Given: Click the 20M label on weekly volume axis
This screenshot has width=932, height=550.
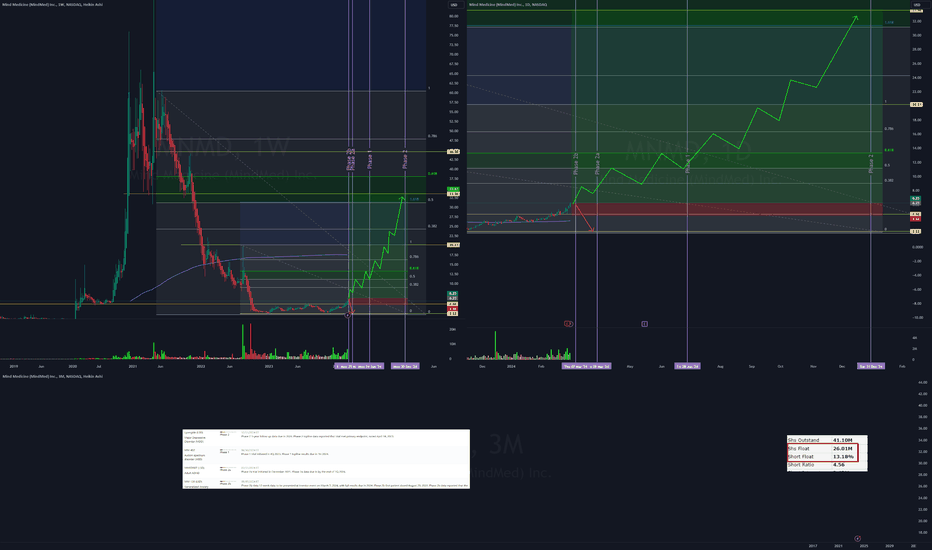Looking at the screenshot, I should tap(452, 329).
